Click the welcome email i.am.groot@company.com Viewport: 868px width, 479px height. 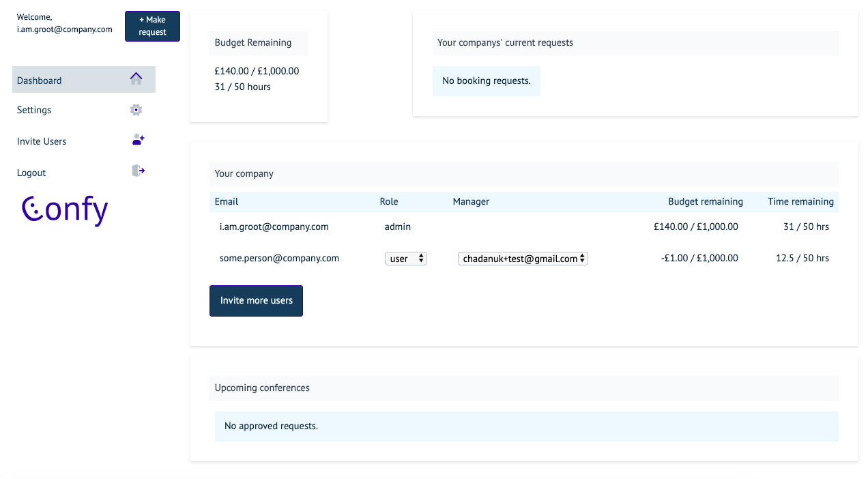(65, 29)
